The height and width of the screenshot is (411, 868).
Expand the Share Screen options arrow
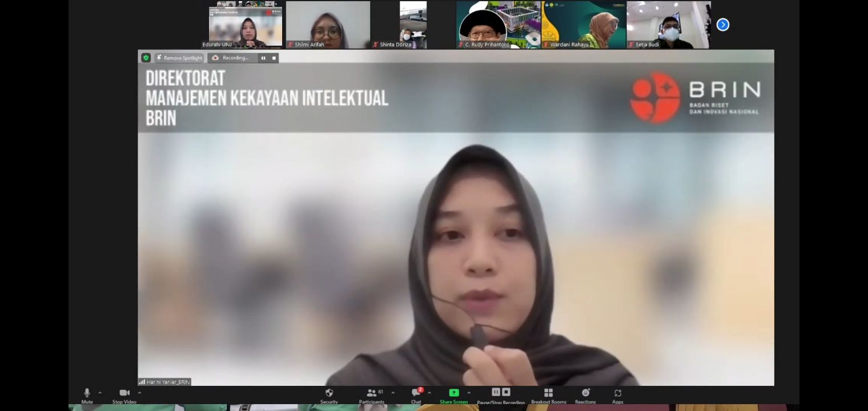[x=469, y=393]
